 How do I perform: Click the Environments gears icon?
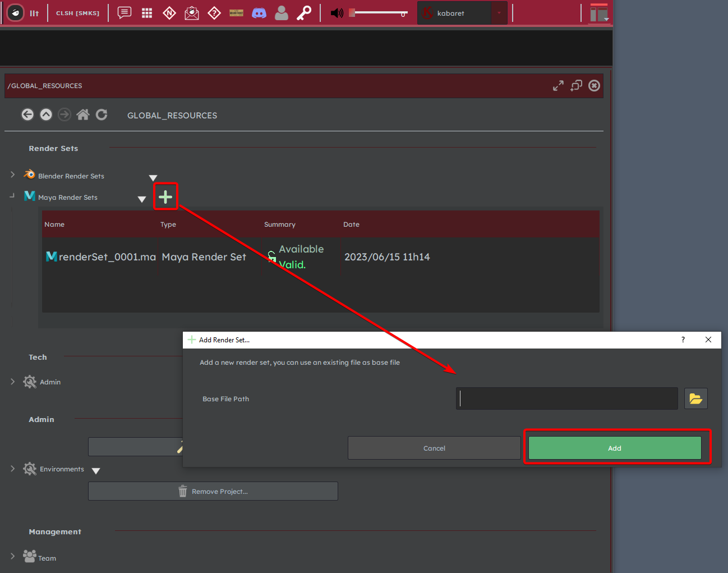pyautogui.click(x=30, y=469)
